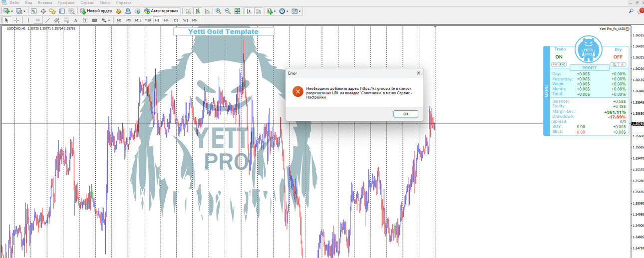Screen dimensions: 644x258
Task: Switch to bar chart mode
Action: click(x=188, y=11)
